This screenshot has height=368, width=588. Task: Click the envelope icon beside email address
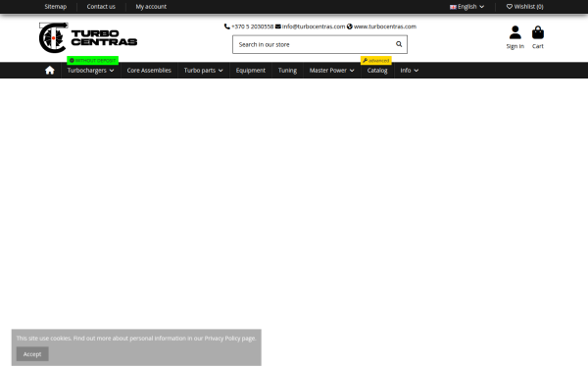(278, 26)
